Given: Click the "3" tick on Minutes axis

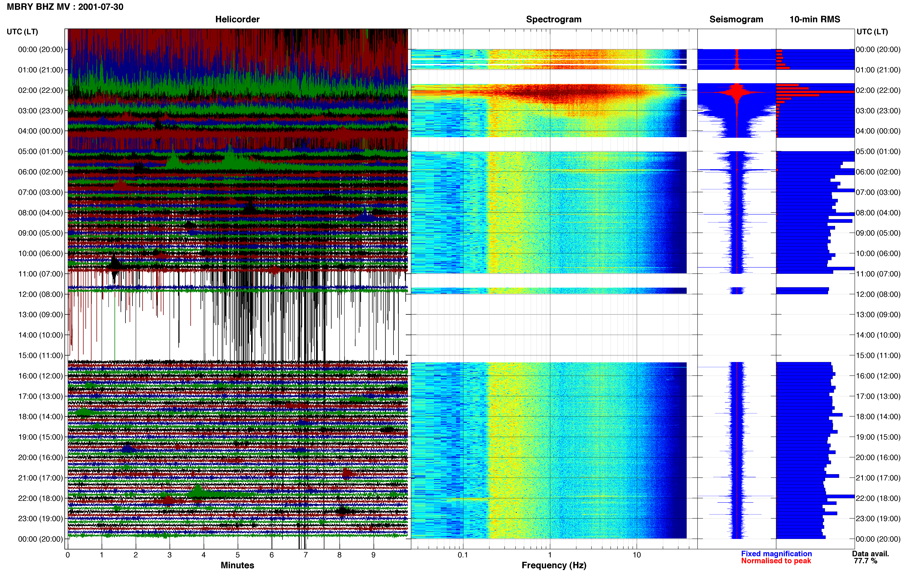Looking at the screenshot, I should point(170,555).
